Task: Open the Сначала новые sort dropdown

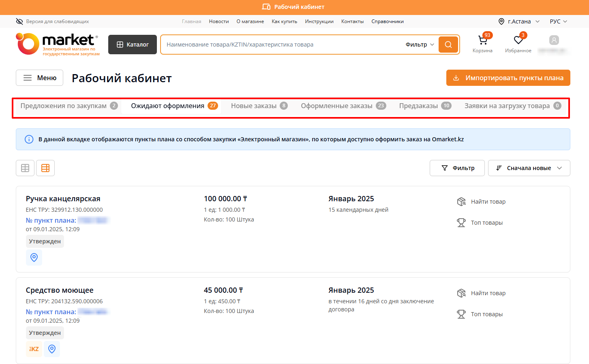Action: 529,168
